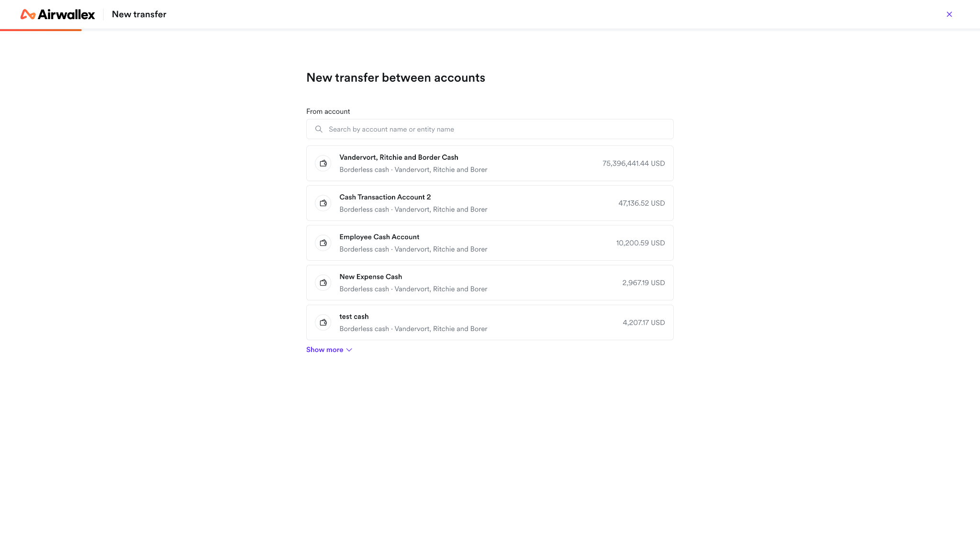Click wallet icon for New Expense Cash
The width and height of the screenshot is (980, 551).
point(323,283)
